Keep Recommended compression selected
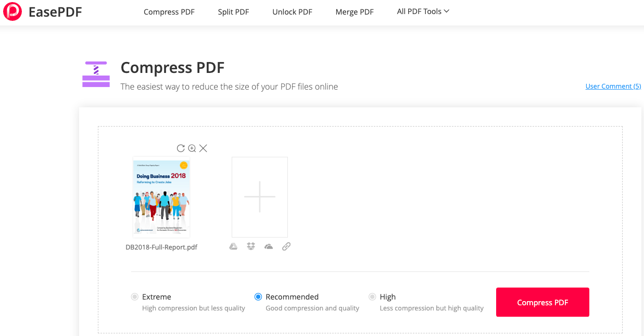 click(258, 296)
